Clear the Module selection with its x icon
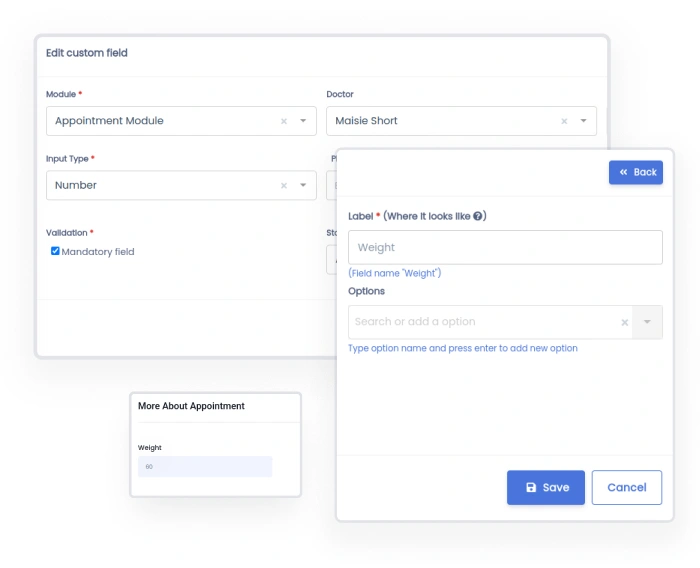Image resolution: width=700 pixels, height=568 pixels. click(283, 121)
